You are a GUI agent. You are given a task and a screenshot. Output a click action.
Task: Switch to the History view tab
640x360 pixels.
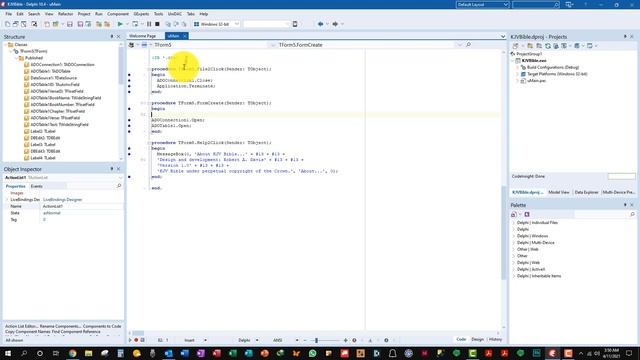pyautogui.click(x=495, y=340)
